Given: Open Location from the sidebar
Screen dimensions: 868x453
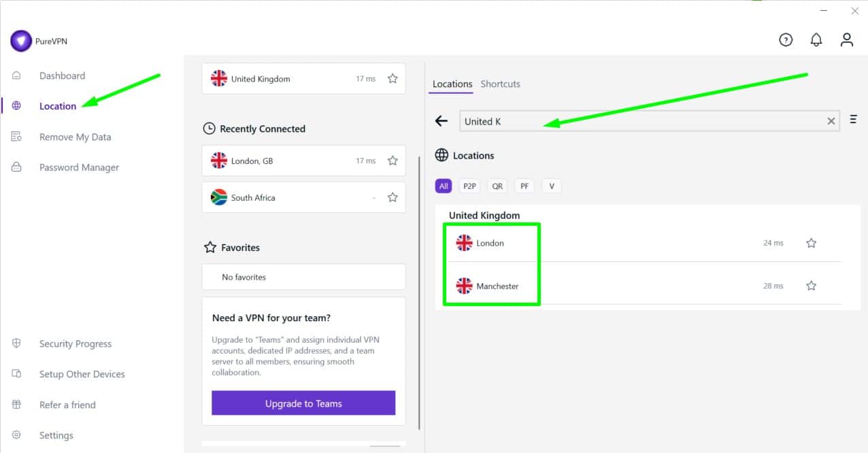Looking at the screenshot, I should click(58, 106).
